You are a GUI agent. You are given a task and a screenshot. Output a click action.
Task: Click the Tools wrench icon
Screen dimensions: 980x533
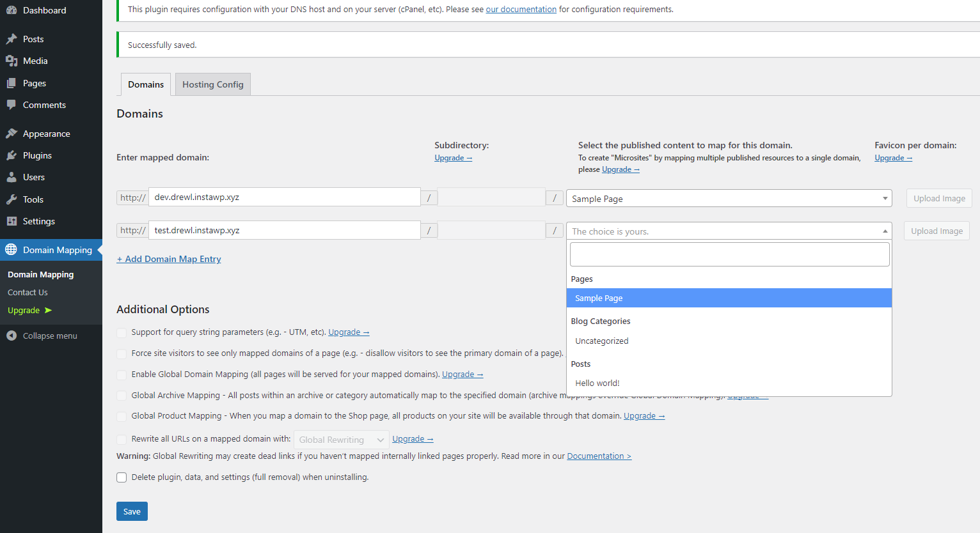tap(12, 199)
